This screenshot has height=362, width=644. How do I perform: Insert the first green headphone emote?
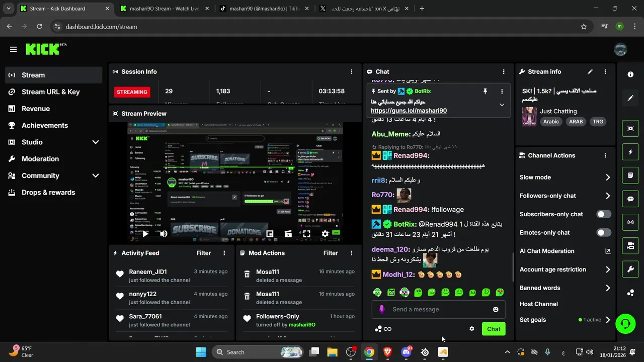click(x=377, y=292)
